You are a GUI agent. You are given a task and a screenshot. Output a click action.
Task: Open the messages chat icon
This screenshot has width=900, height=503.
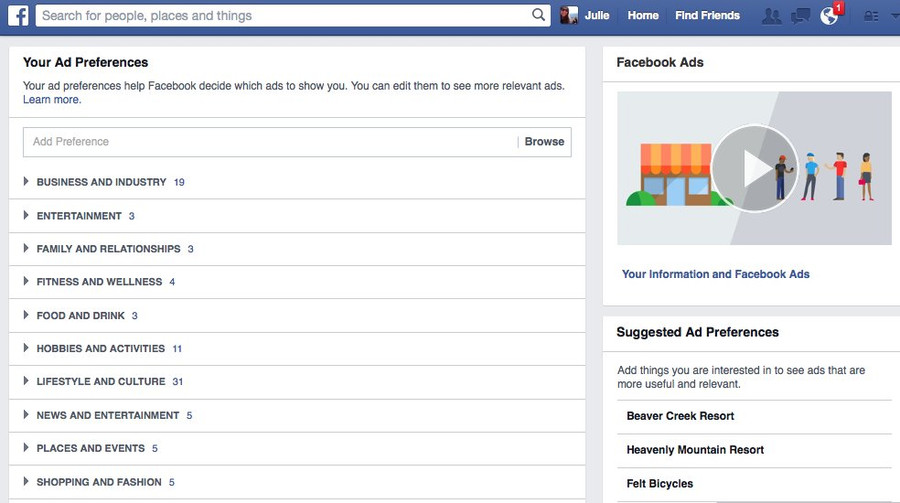coord(800,15)
